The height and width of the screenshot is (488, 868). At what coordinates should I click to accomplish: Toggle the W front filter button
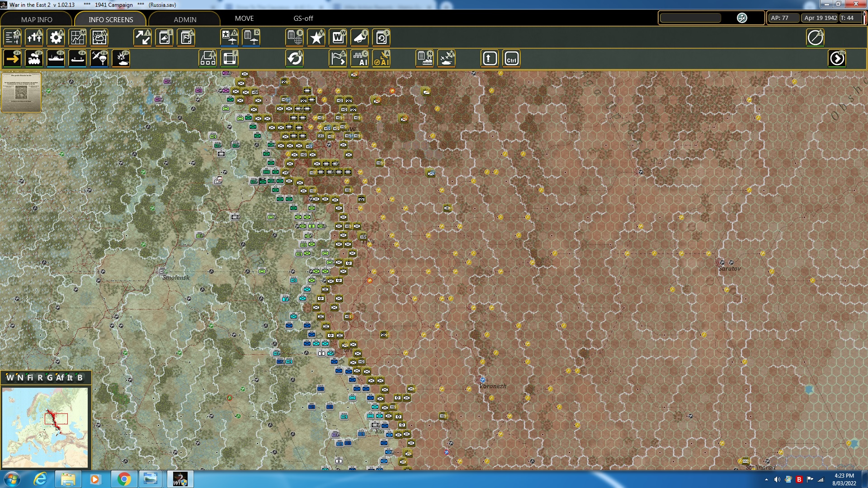(x=10, y=378)
